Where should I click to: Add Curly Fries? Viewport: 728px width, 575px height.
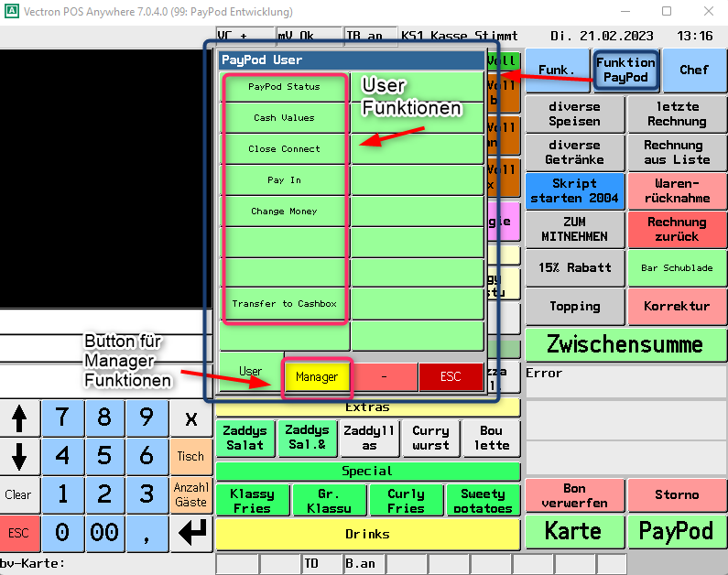tap(407, 501)
